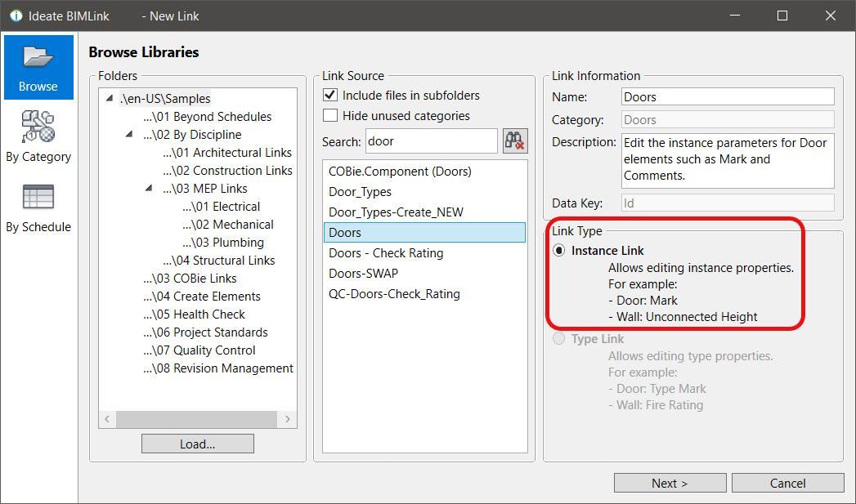This screenshot has width=856, height=504.
Task: Click the Next > button
Action: pyautogui.click(x=670, y=484)
